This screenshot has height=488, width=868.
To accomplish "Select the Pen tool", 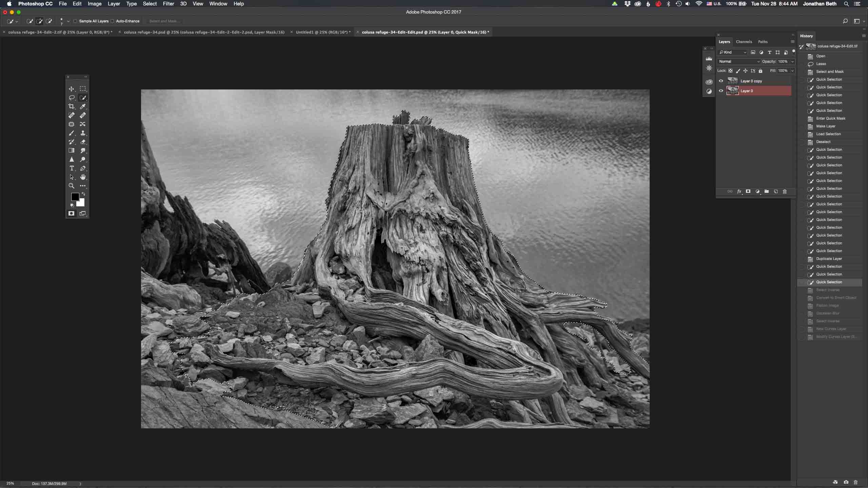I will click(x=83, y=168).
